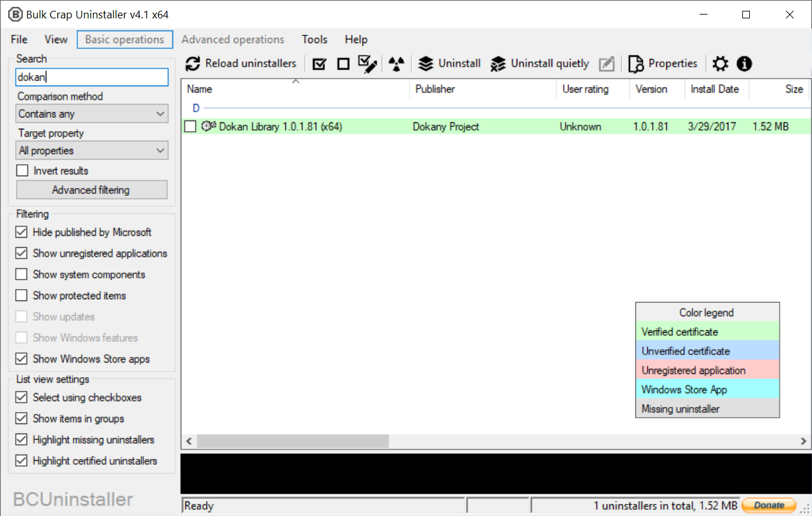Click Windows Store App cyan legend swatch
812x516 pixels.
[707, 390]
